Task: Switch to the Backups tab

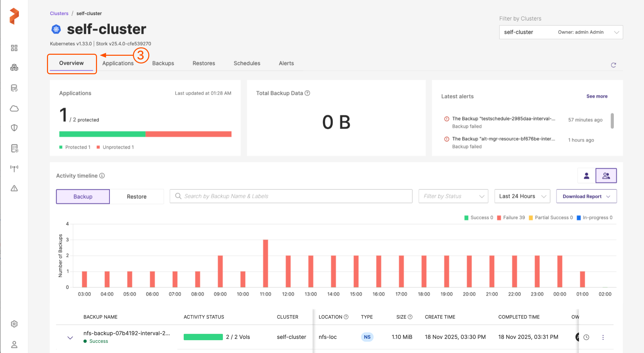Action: pos(163,63)
